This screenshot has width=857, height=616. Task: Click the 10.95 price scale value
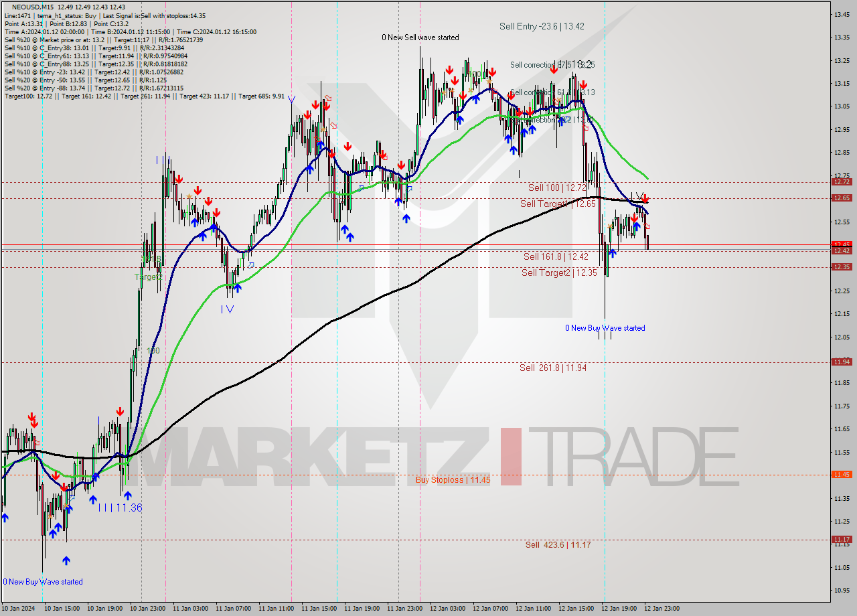point(842,591)
